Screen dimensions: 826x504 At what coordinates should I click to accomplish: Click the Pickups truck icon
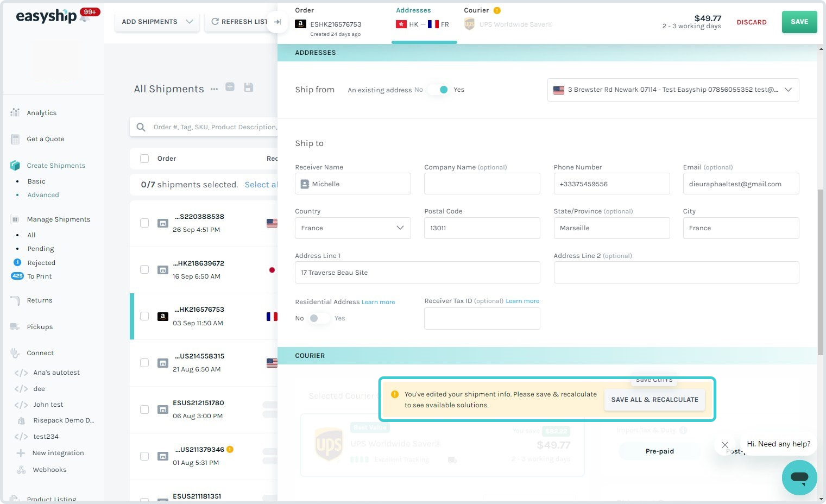pyautogui.click(x=15, y=327)
